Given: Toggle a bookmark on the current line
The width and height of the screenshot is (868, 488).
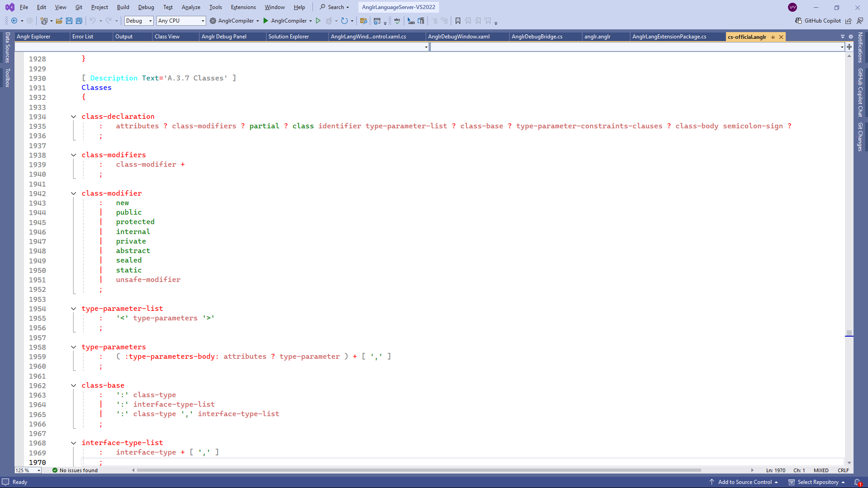Looking at the screenshot, I should 458,21.
